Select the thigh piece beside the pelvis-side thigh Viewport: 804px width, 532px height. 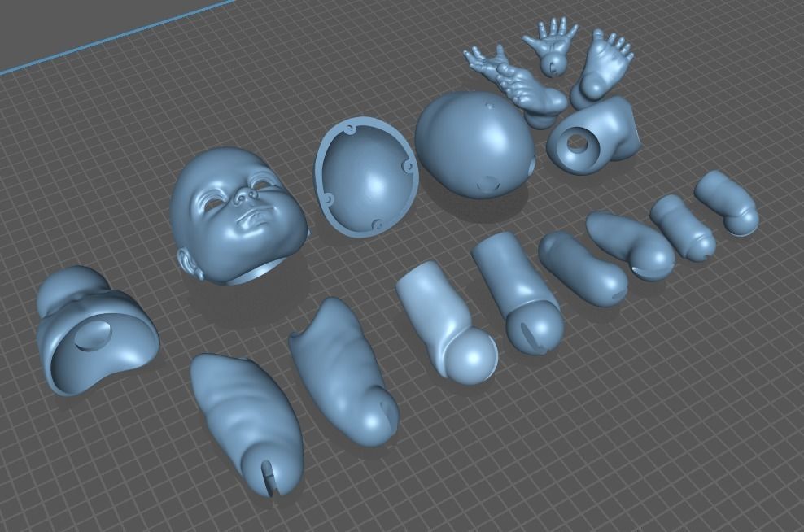pos(343,370)
